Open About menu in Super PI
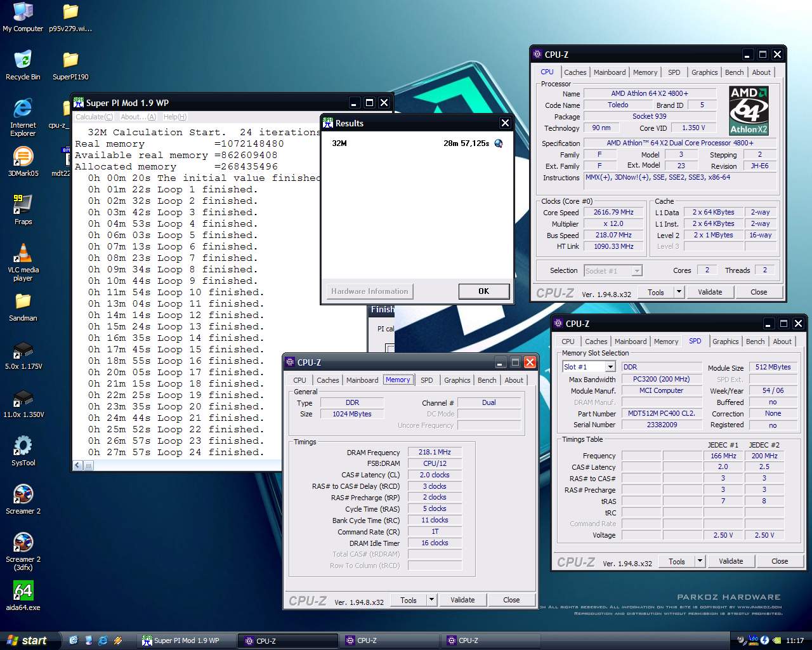Screen dimensions: 812x650 point(138,117)
